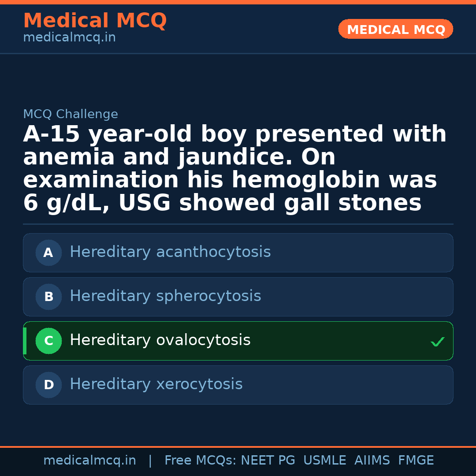Open the Medical MCQ header title
Screen dimensions: 476x476
[x=95, y=21]
